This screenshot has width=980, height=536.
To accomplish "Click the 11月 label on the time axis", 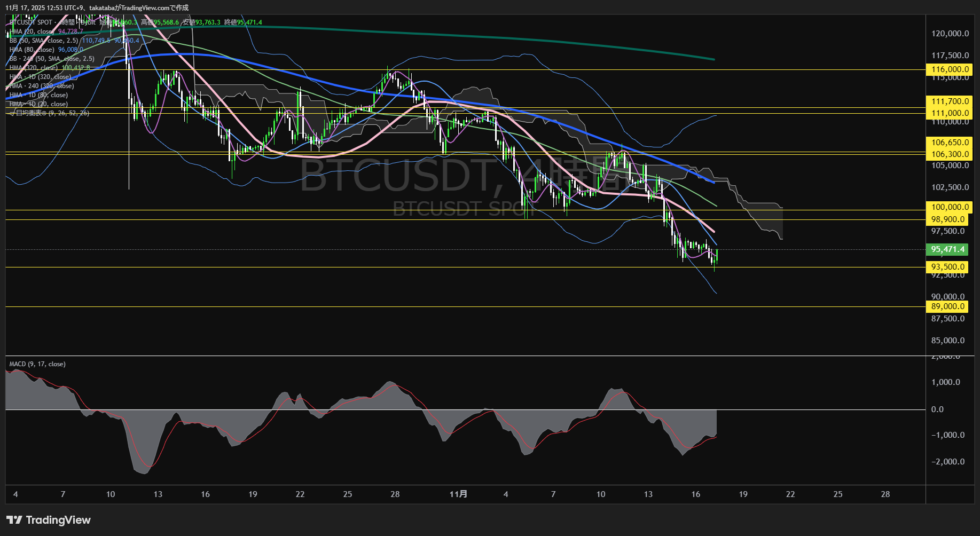I will 459,494.
